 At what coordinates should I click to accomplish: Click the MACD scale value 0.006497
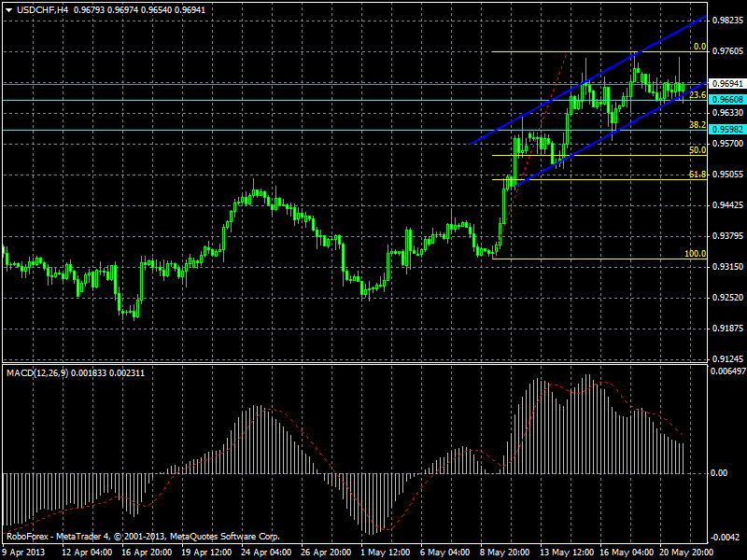point(728,371)
